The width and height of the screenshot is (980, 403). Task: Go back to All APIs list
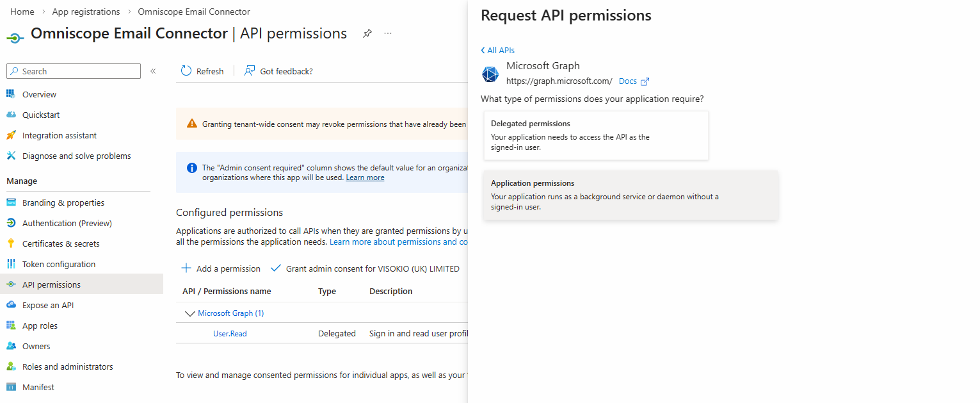497,50
